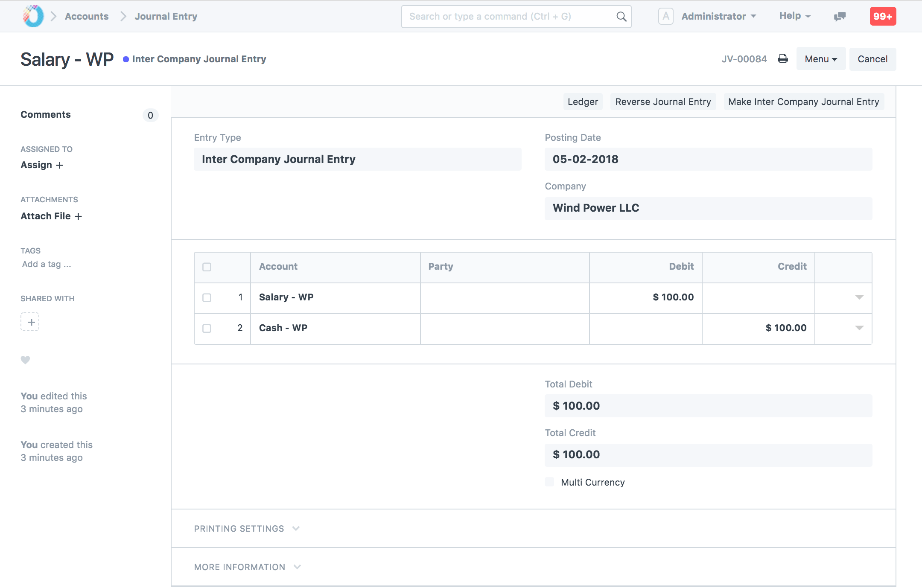Image resolution: width=922 pixels, height=588 pixels.
Task: Click the Add a tag field
Action: coord(47,264)
